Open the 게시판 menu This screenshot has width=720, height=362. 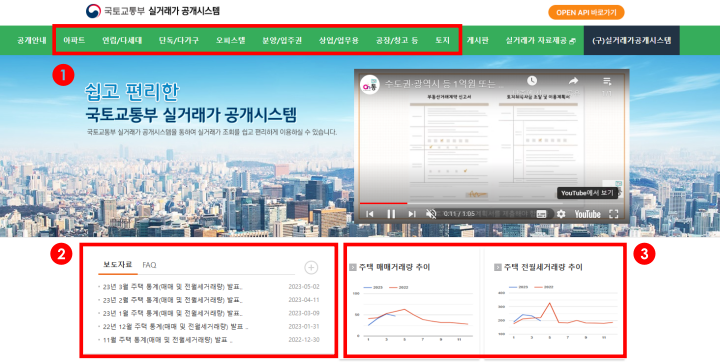tap(477, 40)
